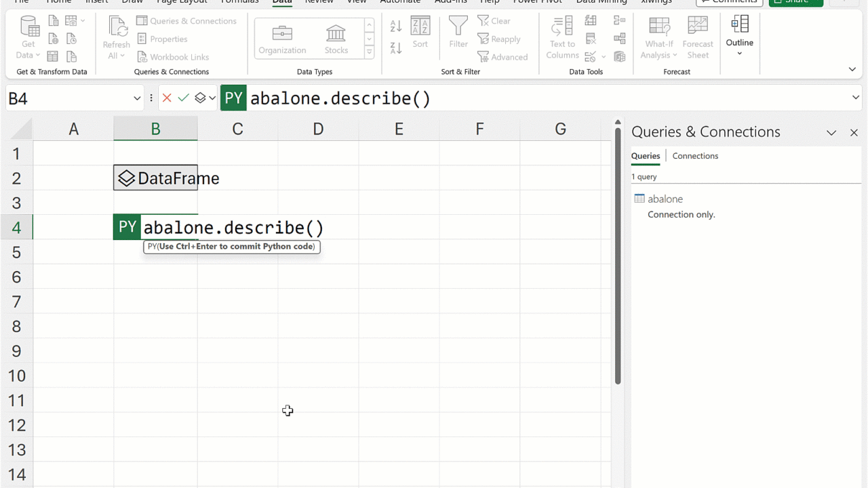Commit the formula with the green checkmark
The height and width of the screenshot is (488, 868).
(x=183, y=98)
